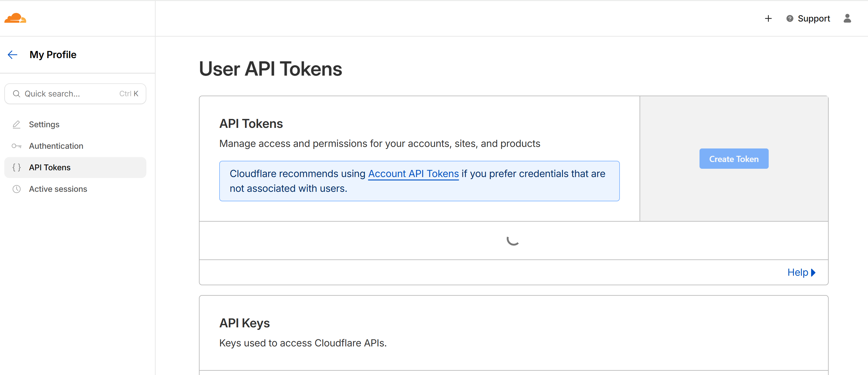Screen dimensions: 868x375
Task: Click the key icon beside Authentication
Action: (x=16, y=146)
